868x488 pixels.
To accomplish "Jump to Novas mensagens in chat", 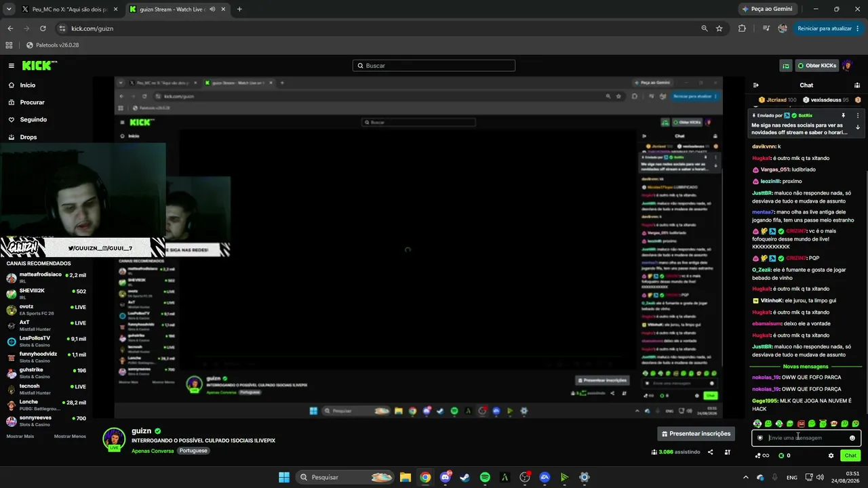I will (x=806, y=367).
